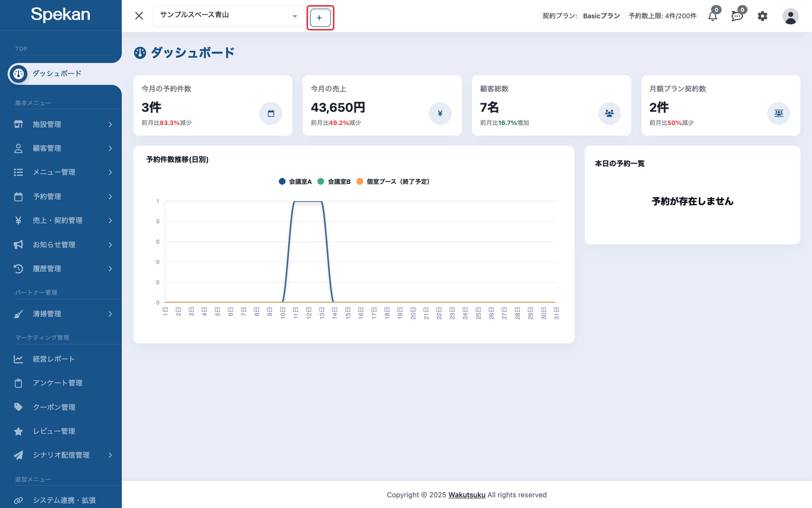Open the settings gear icon
812x508 pixels.
tap(762, 16)
